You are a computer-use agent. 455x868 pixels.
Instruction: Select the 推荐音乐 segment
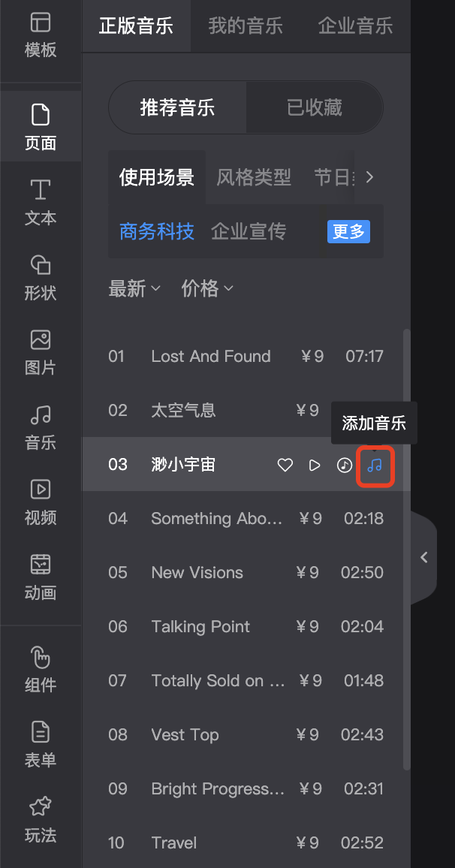[x=177, y=107]
